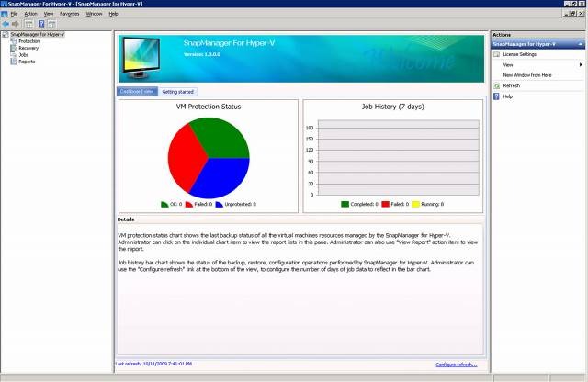Switch to the Dashboard view tab

tap(137, 92)
